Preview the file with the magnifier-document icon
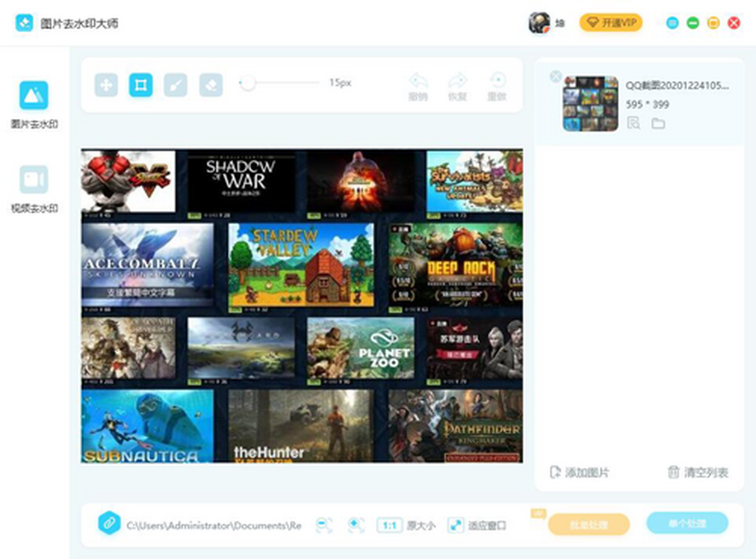Image resolution: width=756 pixels, height=559 pixels. click(634, 123)
